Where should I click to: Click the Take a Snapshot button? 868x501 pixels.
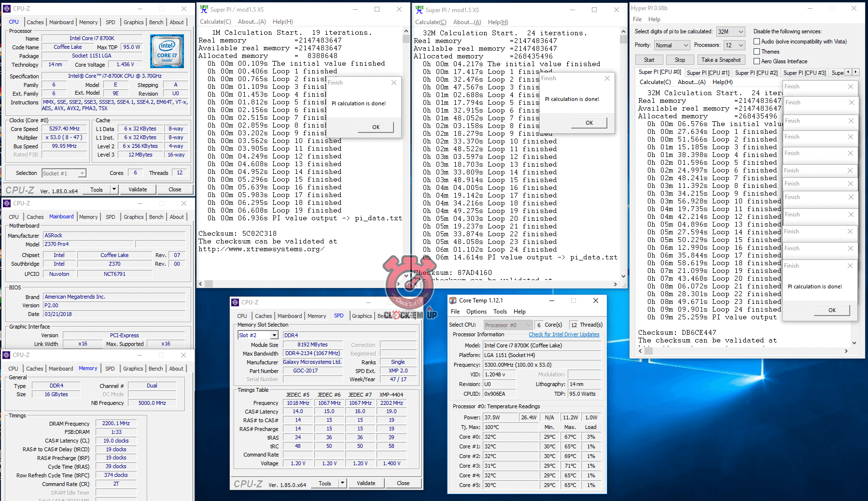pyautogui.click(x=721, y=60)
